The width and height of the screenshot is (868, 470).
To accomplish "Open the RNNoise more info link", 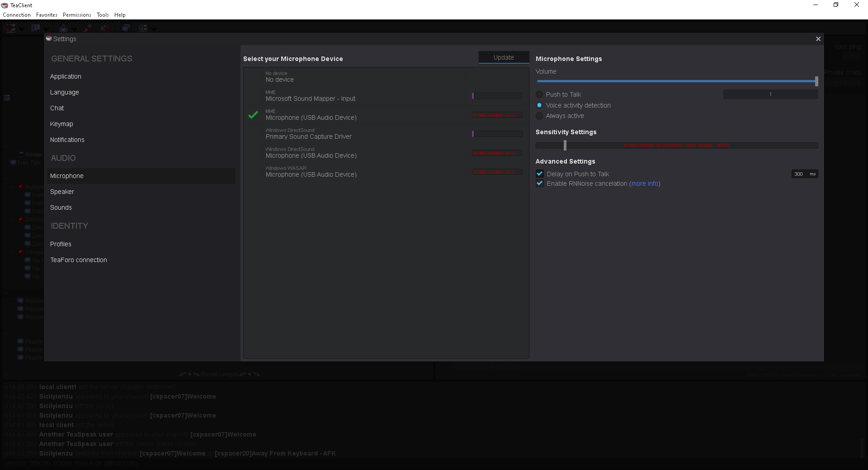I will [x=645, y=183].
